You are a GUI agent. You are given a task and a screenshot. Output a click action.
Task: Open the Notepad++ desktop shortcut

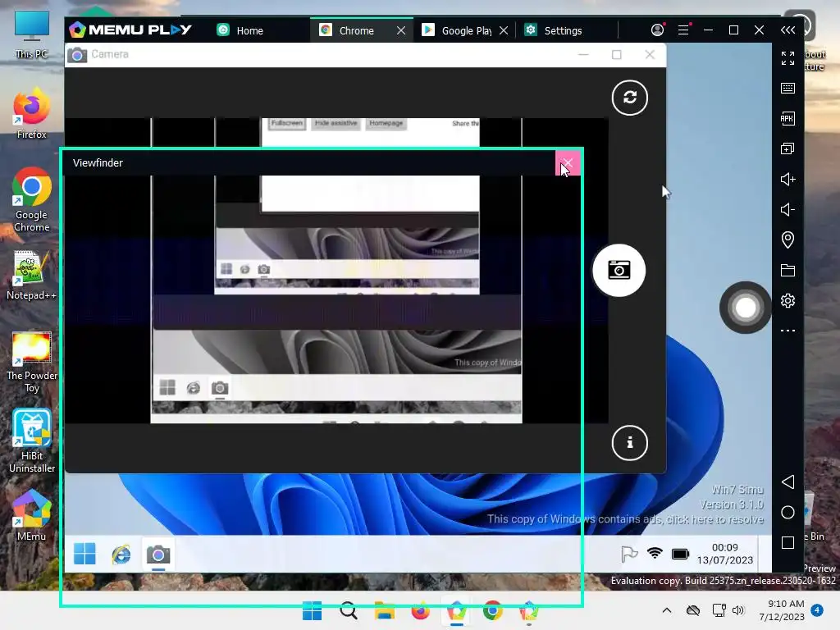click(x=32, y=275)
